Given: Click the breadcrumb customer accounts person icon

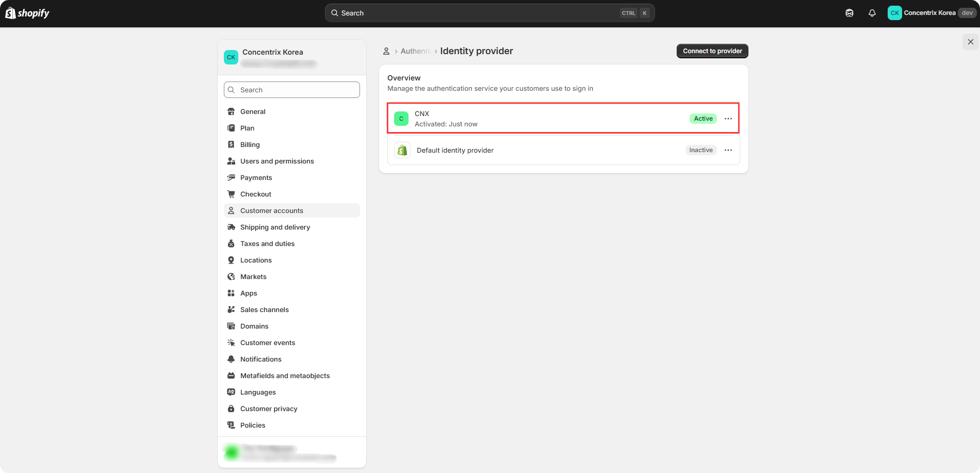Looking at the screenshot, I should pyautogui.click(x=386, y=51).
